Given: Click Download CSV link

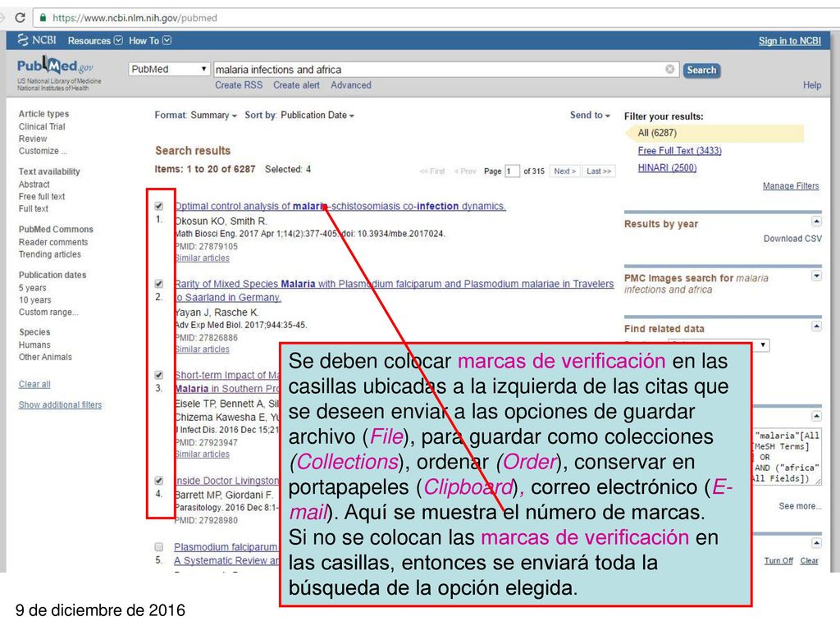Looking at the screenshot, I should [x=792, y=239].
